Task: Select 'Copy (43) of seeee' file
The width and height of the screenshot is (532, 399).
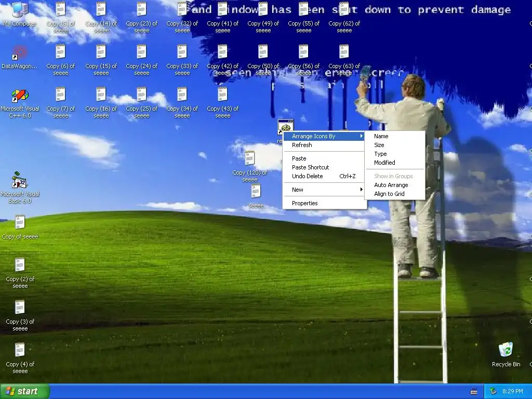Action: tap(222, 102)
